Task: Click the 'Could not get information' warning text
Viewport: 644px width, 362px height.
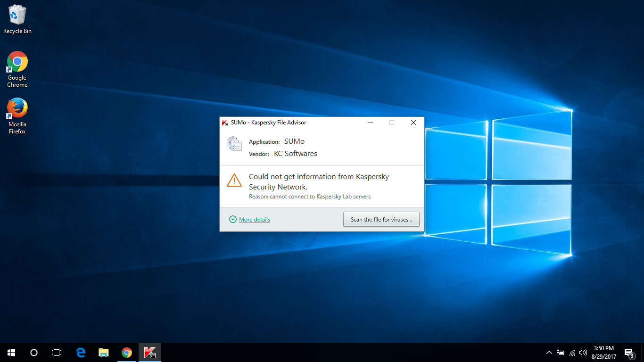Action: coord(319,182)
